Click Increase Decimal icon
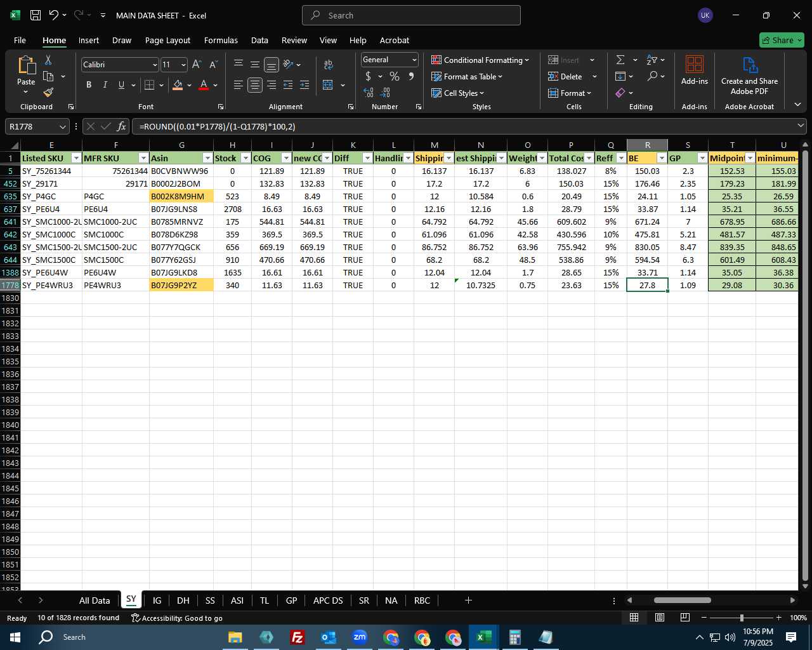812x650 pixels. pyautogui.click(x=369, y=93)
